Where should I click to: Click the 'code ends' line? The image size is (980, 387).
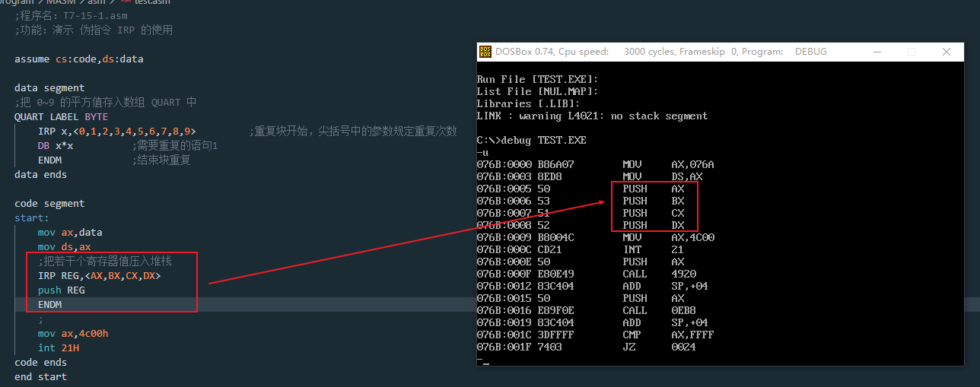[x=40, y=362]
